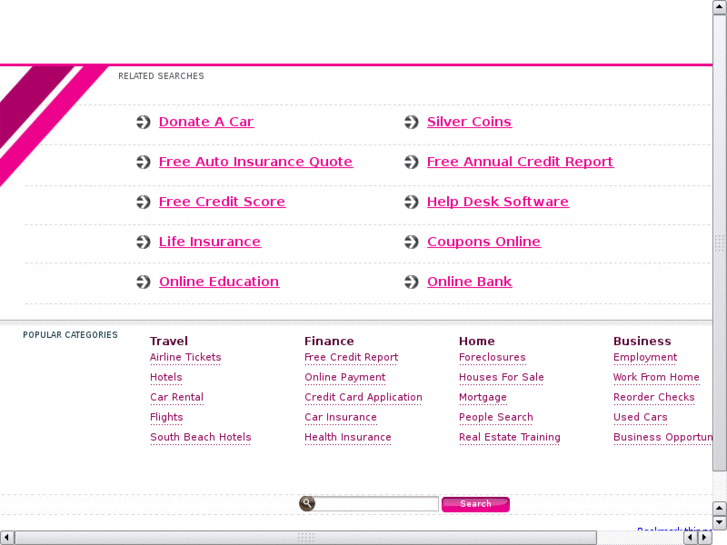Go to Car Rental category
Image resolution: width=727 pixels, height=545 pixels.
[177, 398]
